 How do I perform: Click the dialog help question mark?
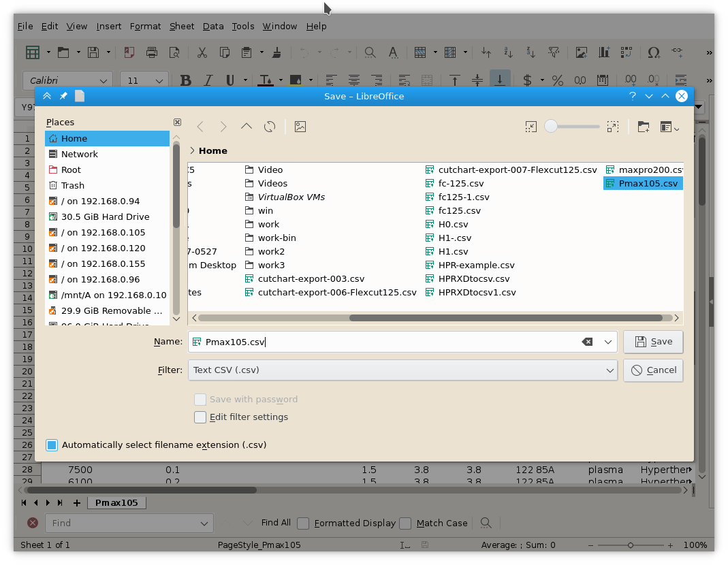click(632, 96)
